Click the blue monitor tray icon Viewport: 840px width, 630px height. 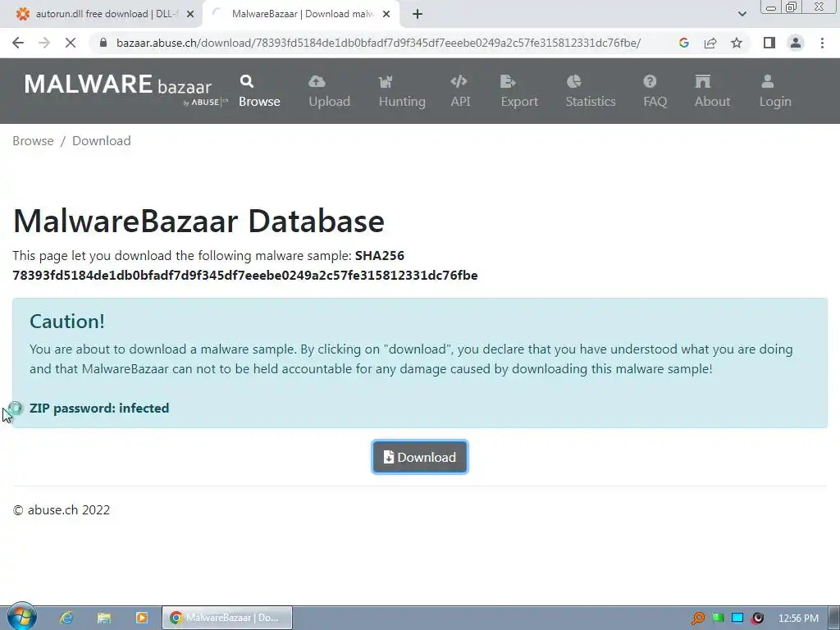(737, 619)
